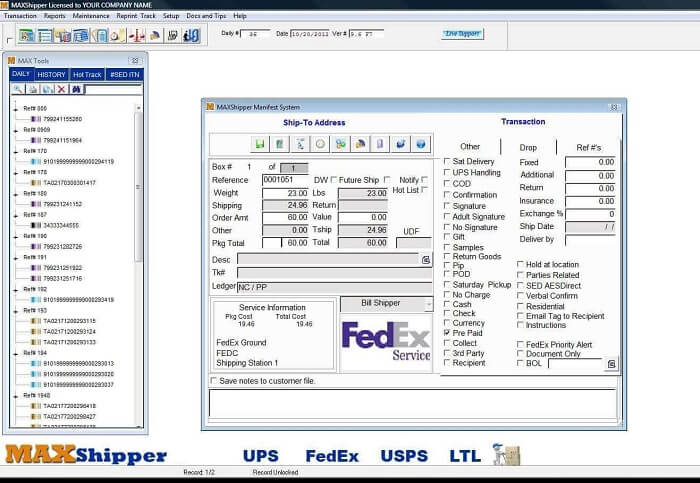Click the clock icon in Ship-To Address toolbar

tap(320, 144)
